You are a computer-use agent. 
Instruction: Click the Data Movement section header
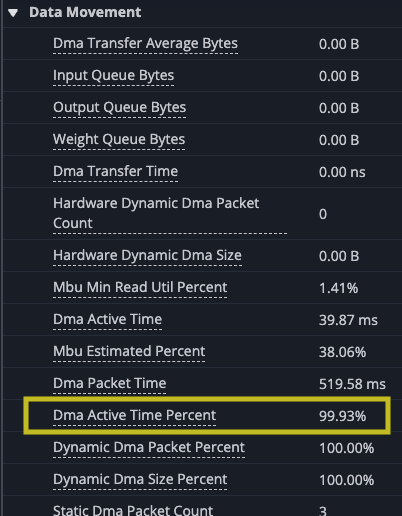coord(85,12)
